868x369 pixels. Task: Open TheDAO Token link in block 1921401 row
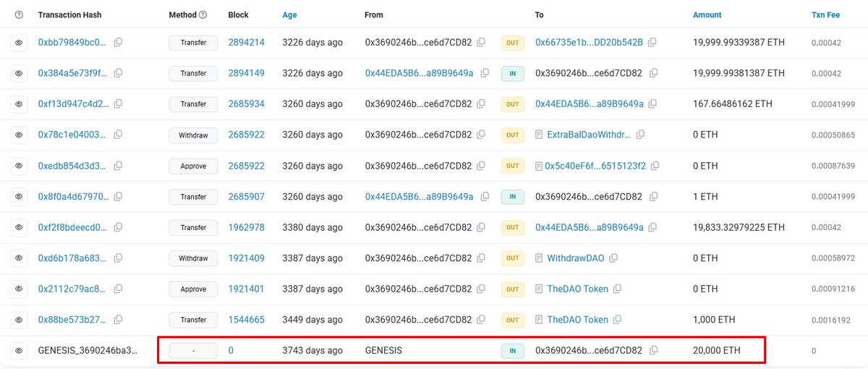[x=577, y=289]
